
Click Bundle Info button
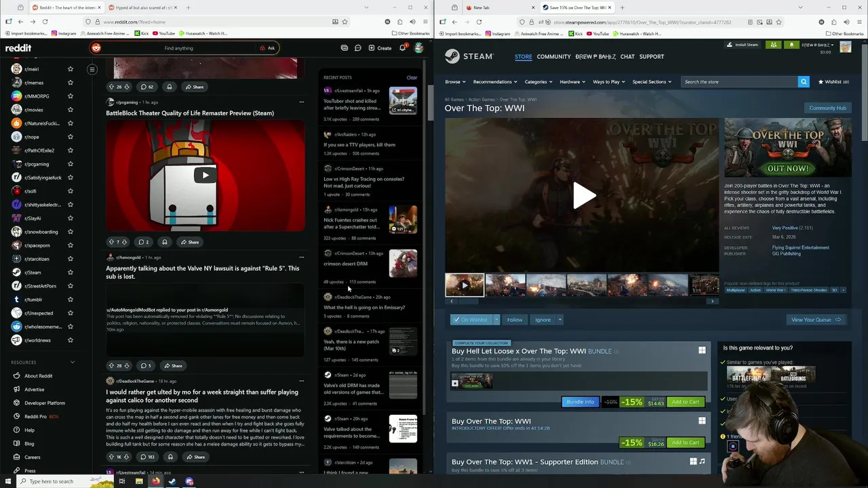click(580, 402)
